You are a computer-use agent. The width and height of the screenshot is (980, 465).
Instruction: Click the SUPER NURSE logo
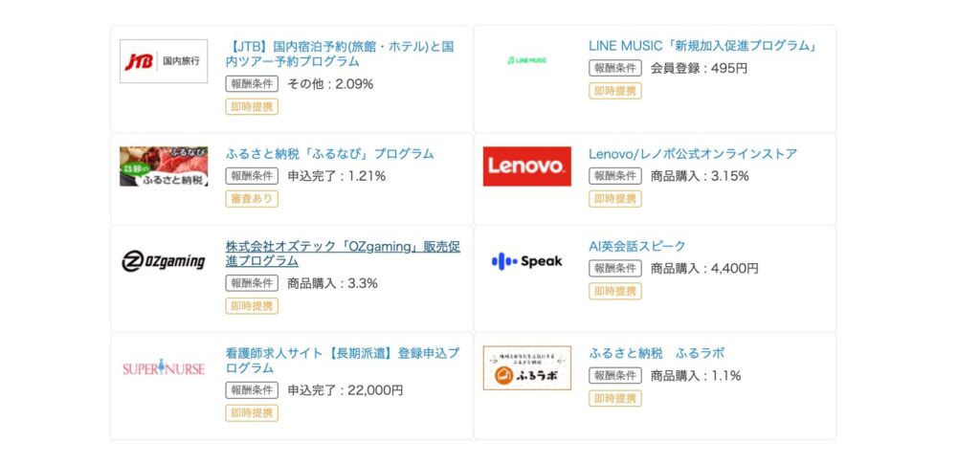tap(164, 367)
